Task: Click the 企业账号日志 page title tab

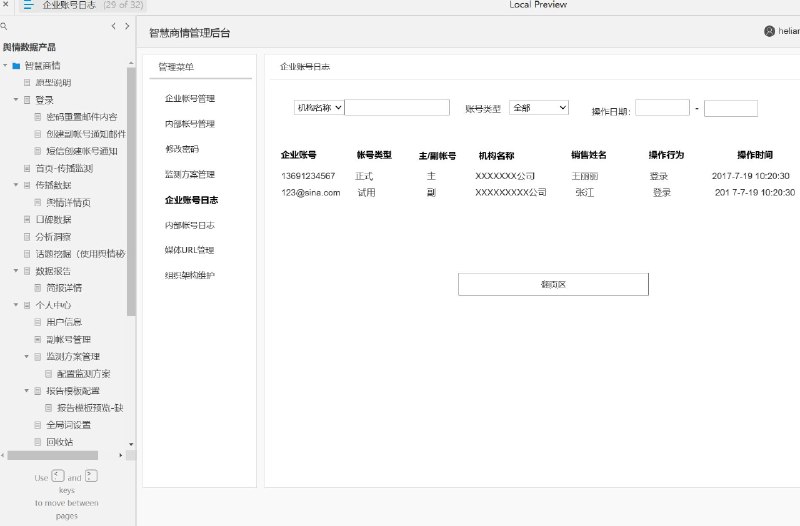Action: click(x=305, y=67)
